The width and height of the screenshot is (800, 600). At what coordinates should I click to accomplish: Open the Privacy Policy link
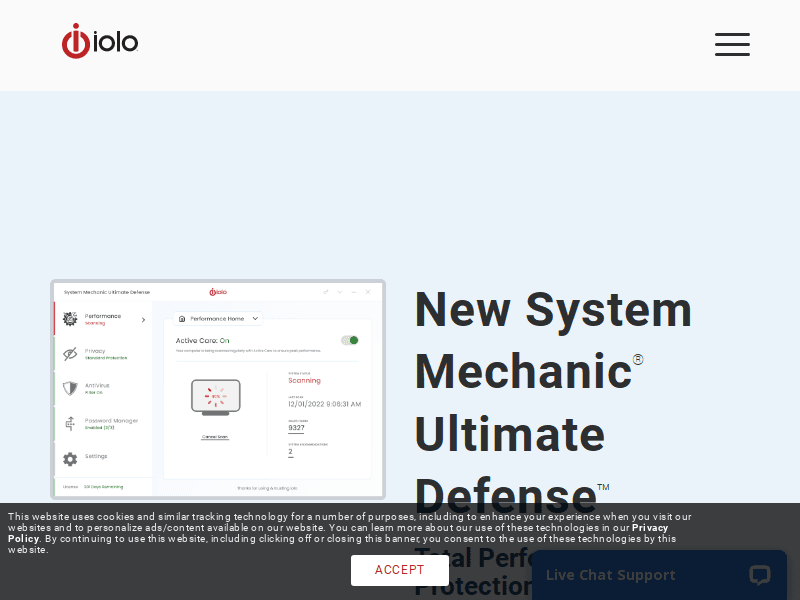tap(649, 528)
